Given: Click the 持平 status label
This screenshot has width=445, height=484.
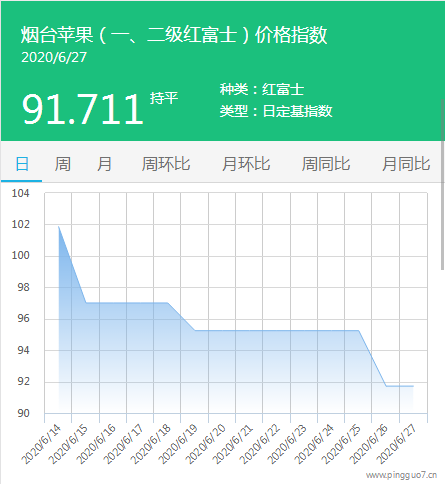Looking at the screenshot, I should coord(164,98).
